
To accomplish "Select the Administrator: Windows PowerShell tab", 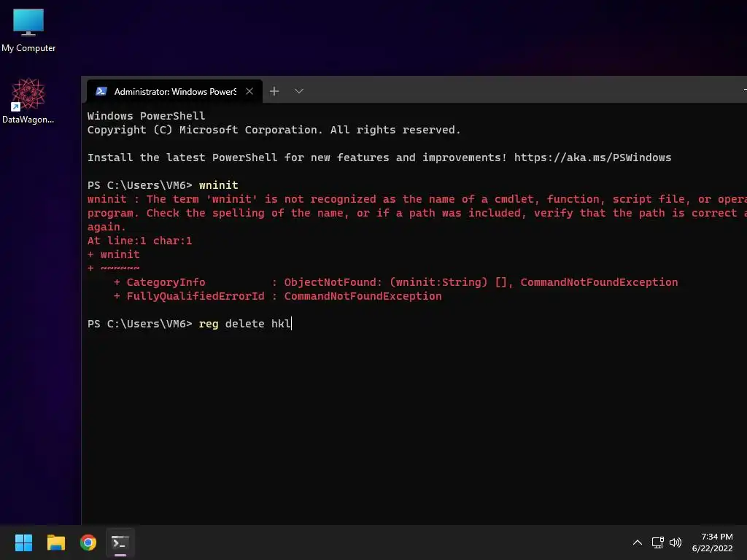I will point(174,91).
